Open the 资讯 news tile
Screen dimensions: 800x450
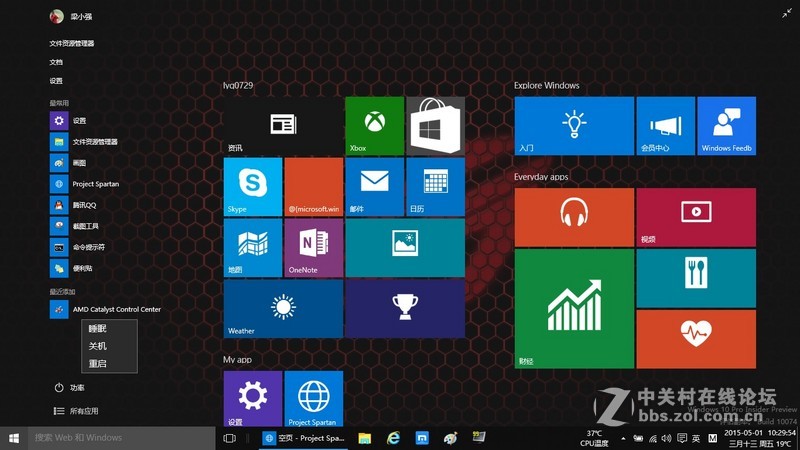283,126
